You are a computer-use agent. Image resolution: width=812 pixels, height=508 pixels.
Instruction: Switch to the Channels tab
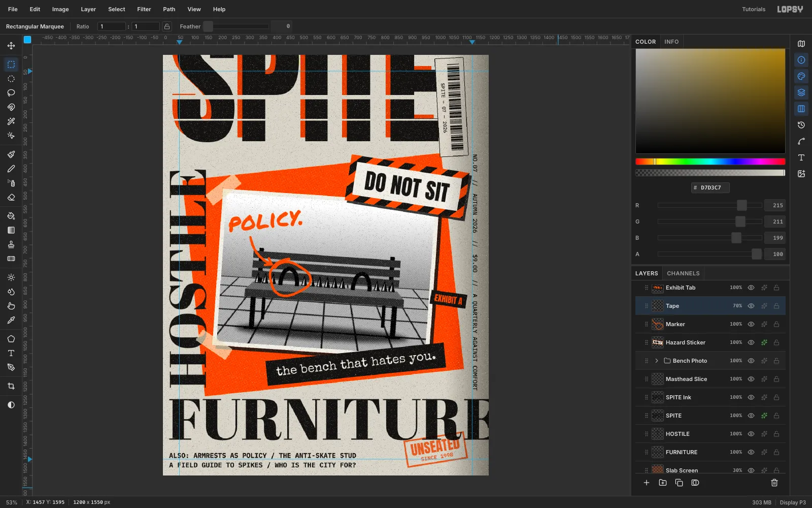[683, 273]
